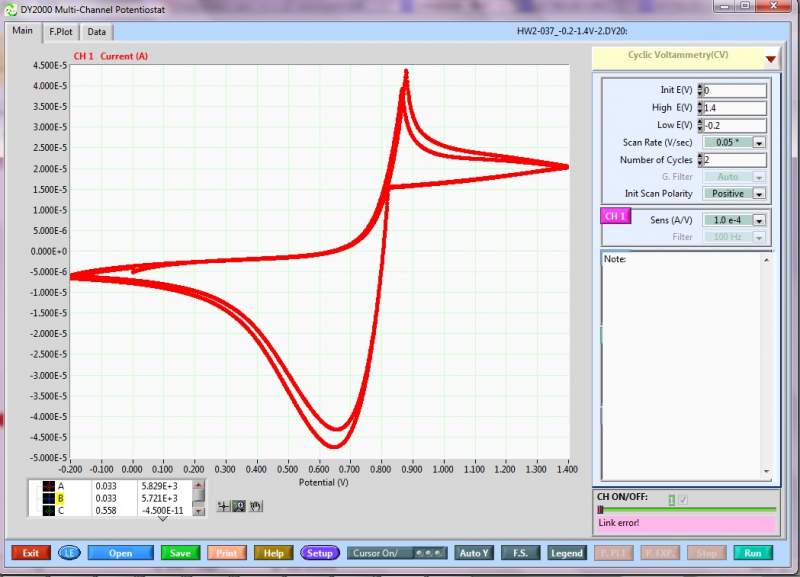Click the Link error! status message
Screen dimensions: 800x577
click(618, 523)
